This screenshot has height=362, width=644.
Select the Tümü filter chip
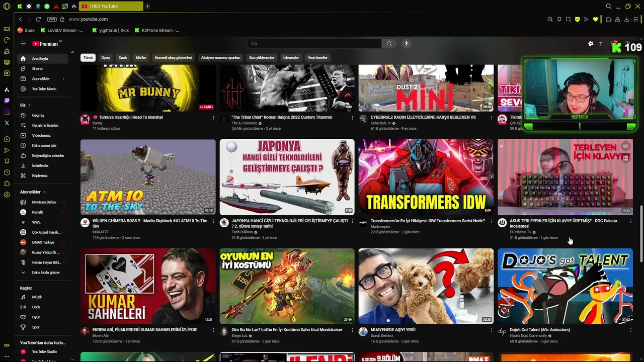[88, 58]
